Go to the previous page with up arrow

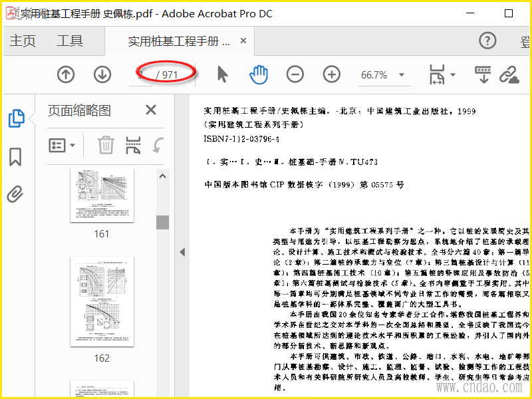(x=66, y=74)
